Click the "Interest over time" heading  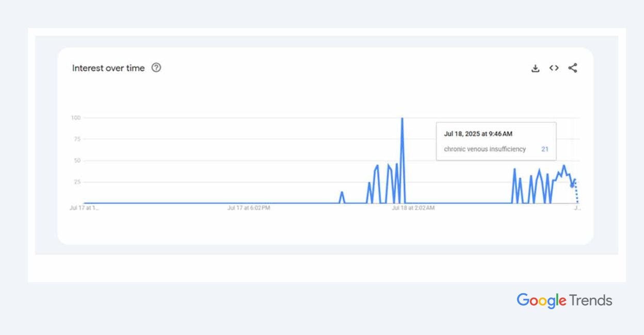108,68
